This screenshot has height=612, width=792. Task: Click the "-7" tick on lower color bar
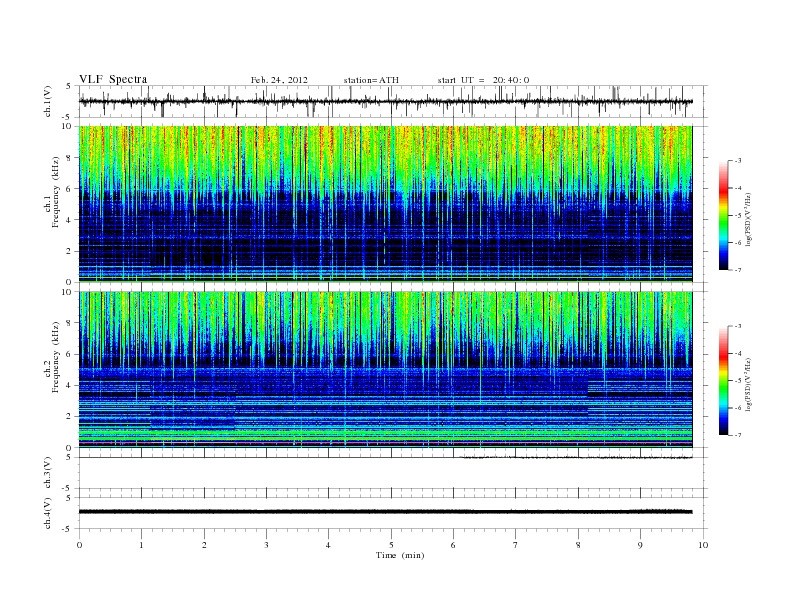(738, 435)
